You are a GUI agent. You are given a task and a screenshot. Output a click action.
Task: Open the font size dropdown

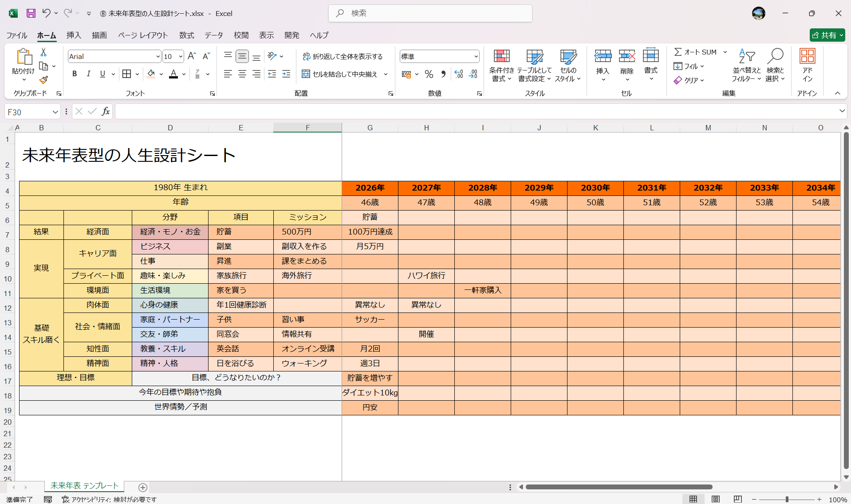coord(180,56)
